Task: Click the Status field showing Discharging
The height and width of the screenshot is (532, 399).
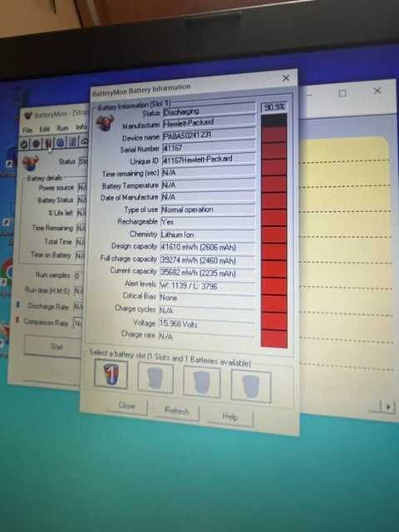Action: (209, 110)
